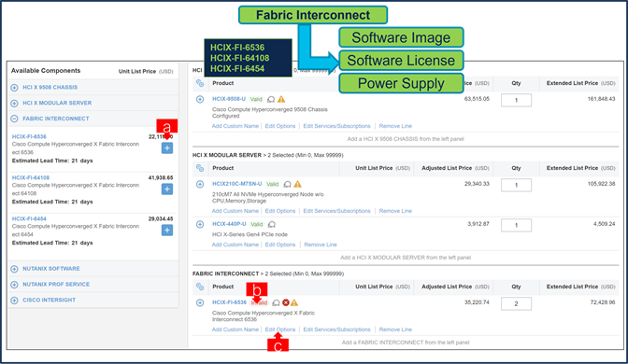Image resolution: width=628 pixels, height=364 pixels.
Task: Click headset icon beside HCIX210C-M7SN-U
Action: point(287,185)
